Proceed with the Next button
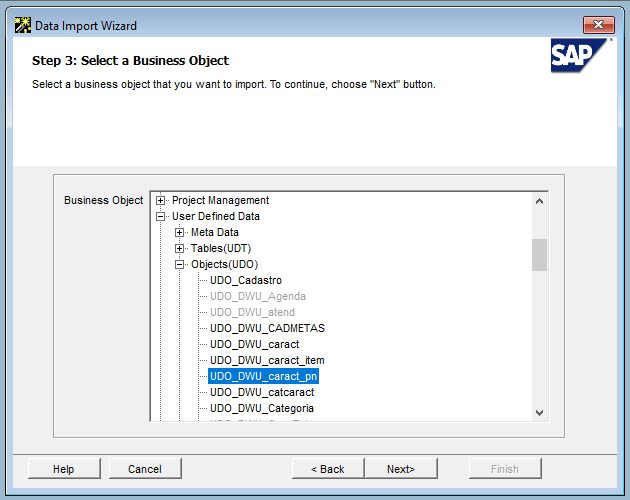Screen dimensions: 630x500 point(401,469)
